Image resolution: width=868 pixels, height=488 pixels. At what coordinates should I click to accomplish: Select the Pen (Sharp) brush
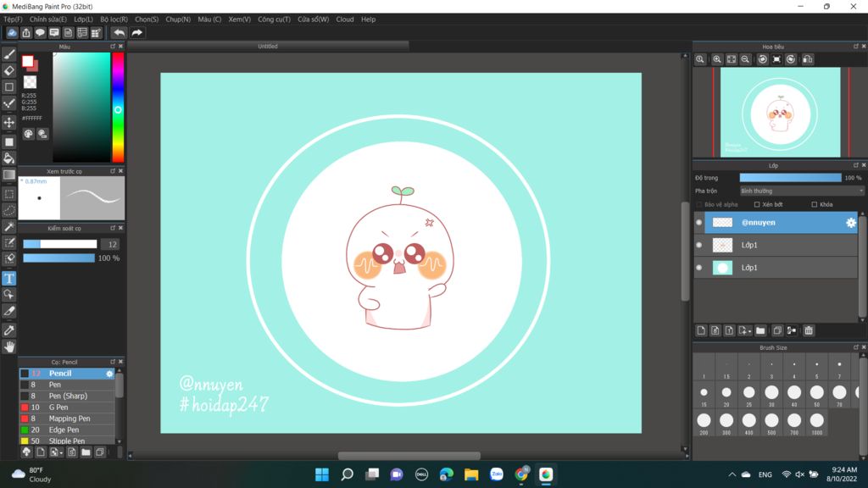67,396
